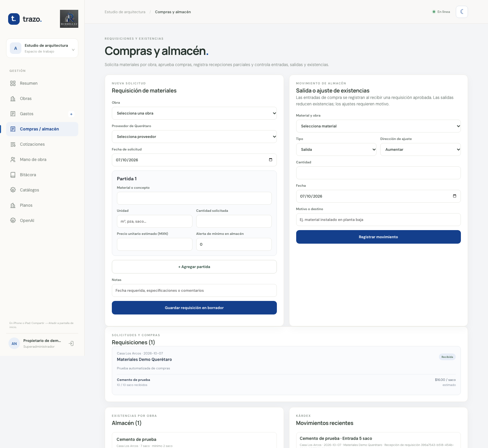Screen dimensions: 488x448
Task: Open the Mano de obra menu item
Action: pos(42,160)
